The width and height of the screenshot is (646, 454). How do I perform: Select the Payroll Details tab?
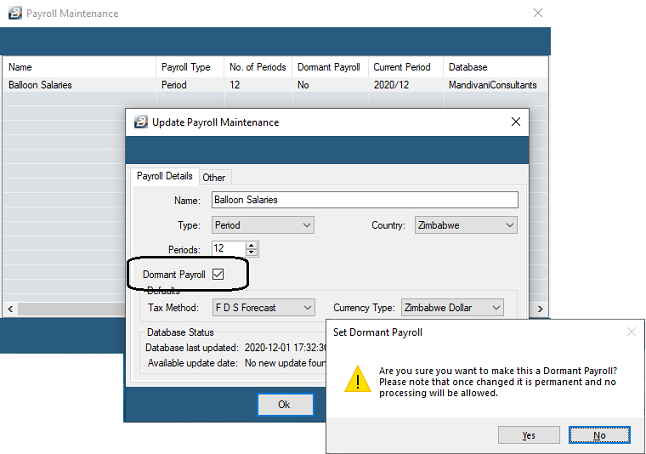click(x=164, y=176)
